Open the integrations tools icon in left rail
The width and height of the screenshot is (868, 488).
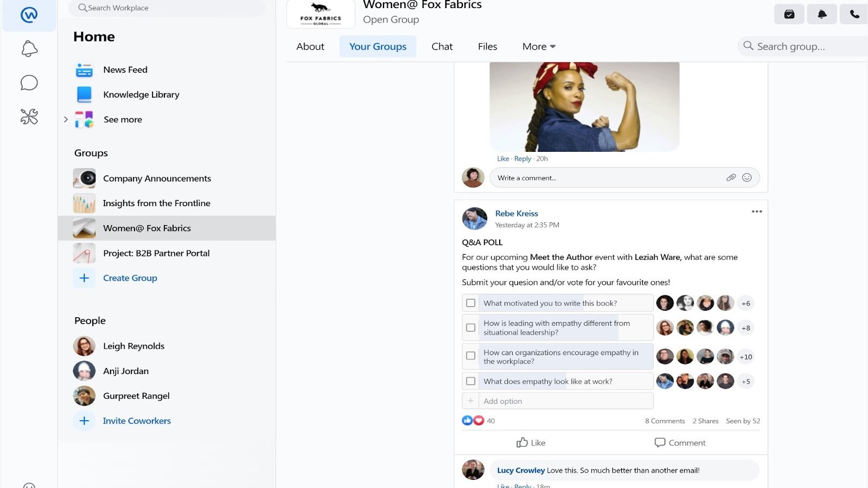tap(29, 117)
